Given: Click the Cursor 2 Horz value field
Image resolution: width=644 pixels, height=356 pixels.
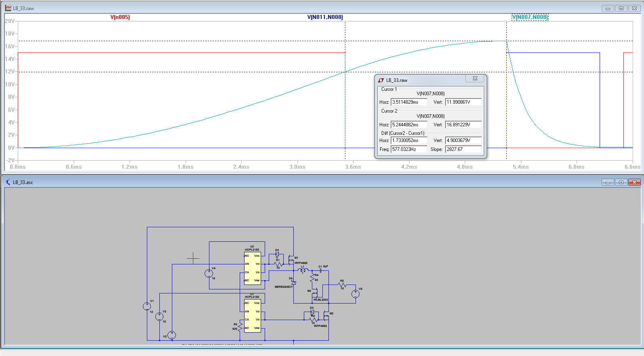Looking at the screenshot, I should 408,125.
